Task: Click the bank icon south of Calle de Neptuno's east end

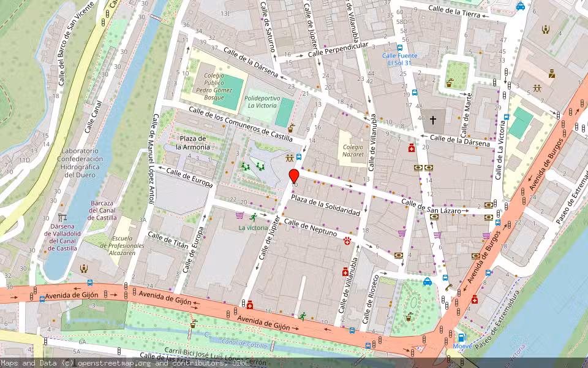Action: (399, 255)
